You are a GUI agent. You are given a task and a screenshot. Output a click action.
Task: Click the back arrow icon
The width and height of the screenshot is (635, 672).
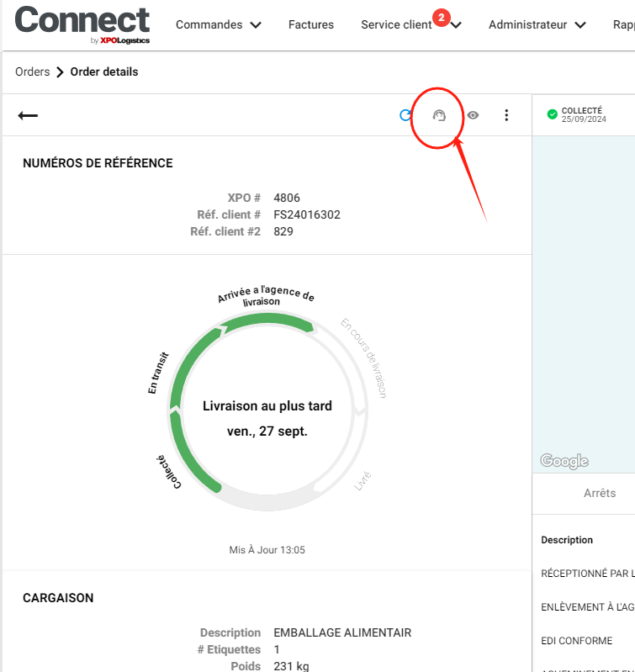[x=28, y=115]
